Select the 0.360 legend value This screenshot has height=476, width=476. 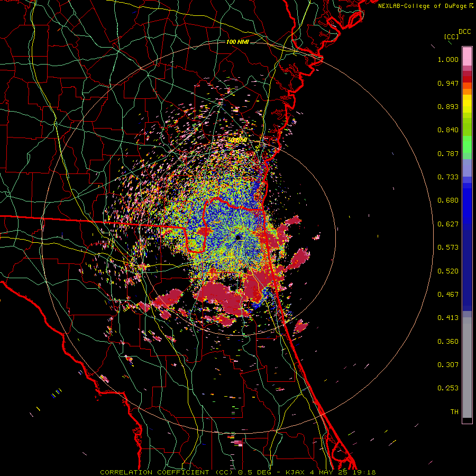pyautogui.click(x=448, y=342)
